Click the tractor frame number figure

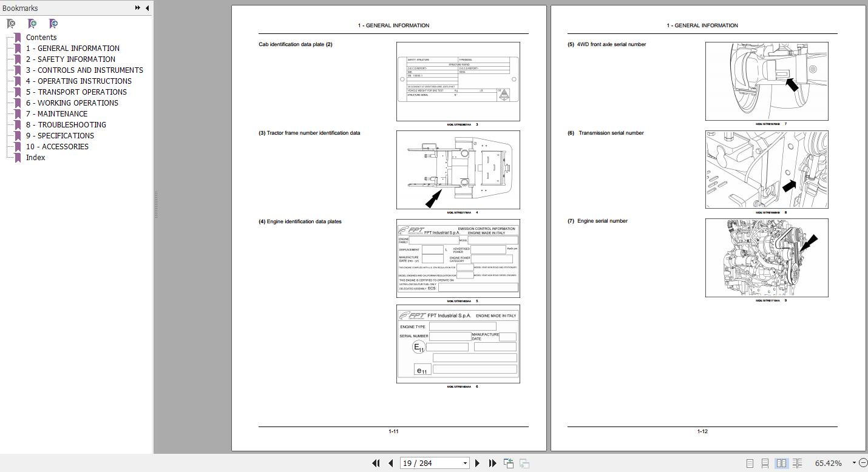click(x=458, y=170)
